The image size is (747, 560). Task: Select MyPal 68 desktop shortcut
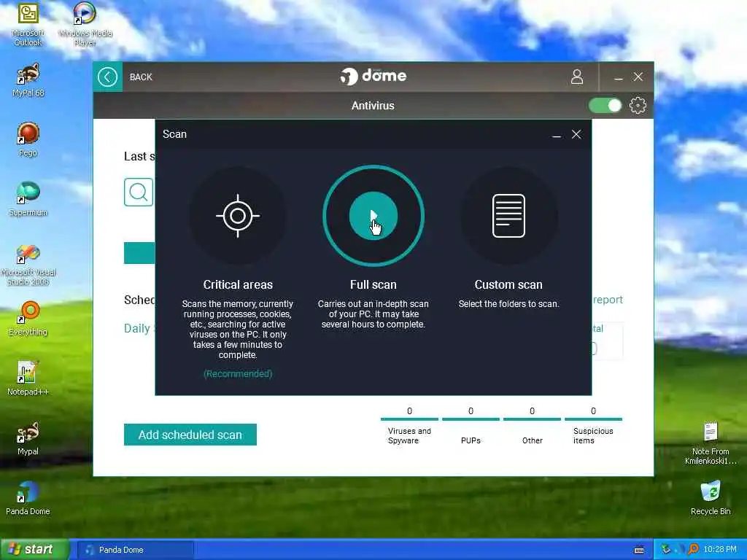28,80
